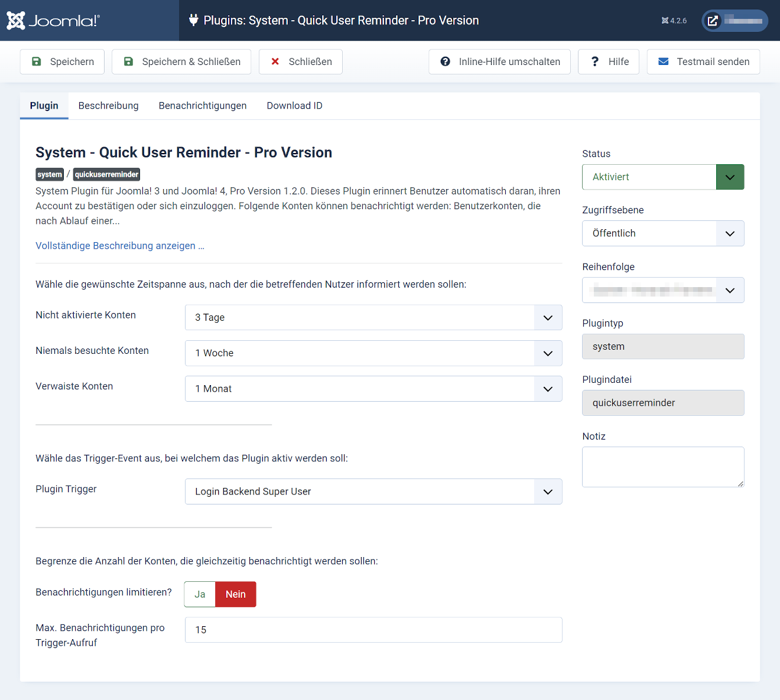Click the quickuserreminder badge under the title
The height and width of the screenshot is (700, 780).
(106, 174)
